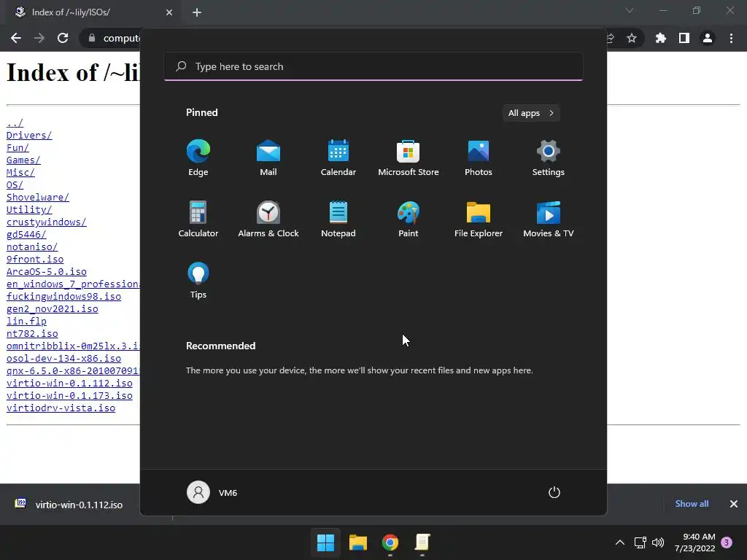Download virtio-win-0.1.173.iso link
Viewport: 747px width, 560px height.
tap(69, 395)
